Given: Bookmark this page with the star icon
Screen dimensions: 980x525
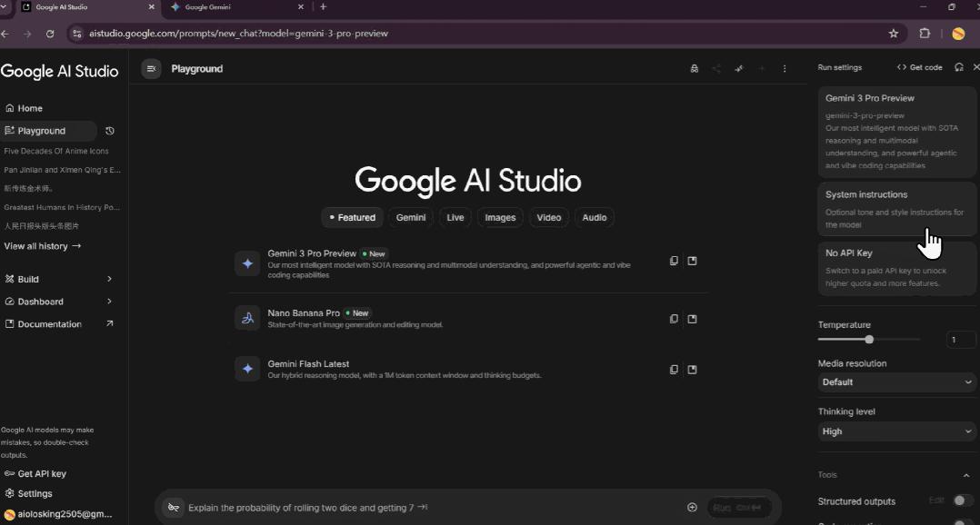Looking at the screenshot, I should 894,34.
